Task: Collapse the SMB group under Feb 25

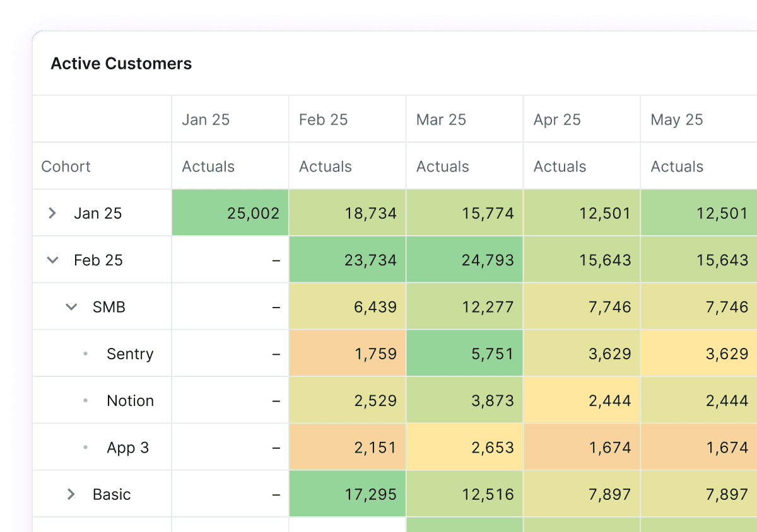Action: [x=71, y=306]
